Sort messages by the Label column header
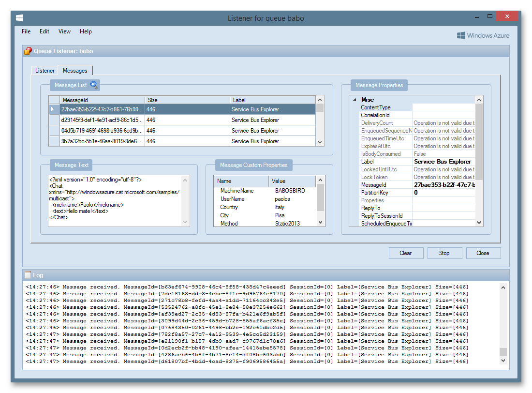Screen dimensions: 532x393 (x=273, y=100)
